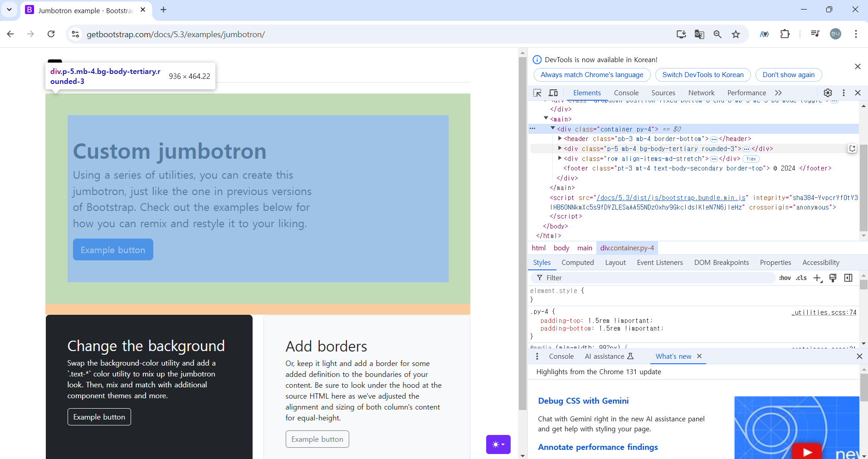Close the What's new drawer tab
Image resolution: width=868 pixels, height=459 pixels.
(x=699, y=356)
